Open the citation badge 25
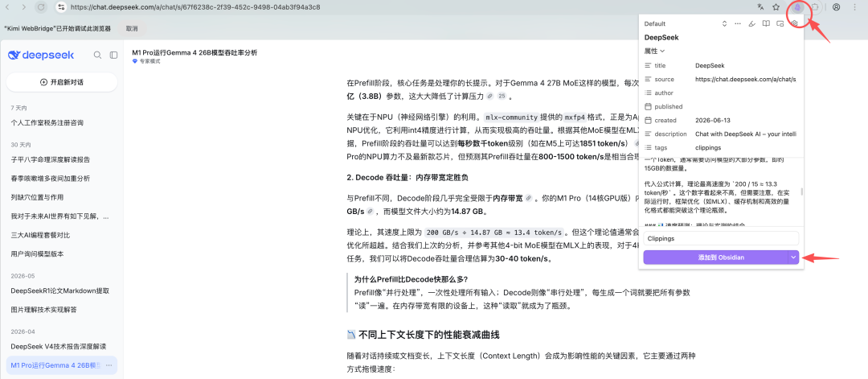The height and width of the screenshot is (379, 868). [502, 97]
